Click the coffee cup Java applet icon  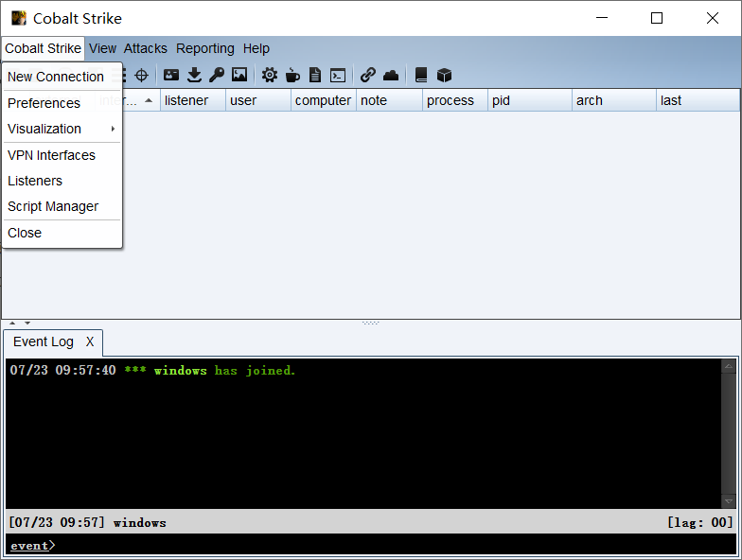(x=292, y=75)
